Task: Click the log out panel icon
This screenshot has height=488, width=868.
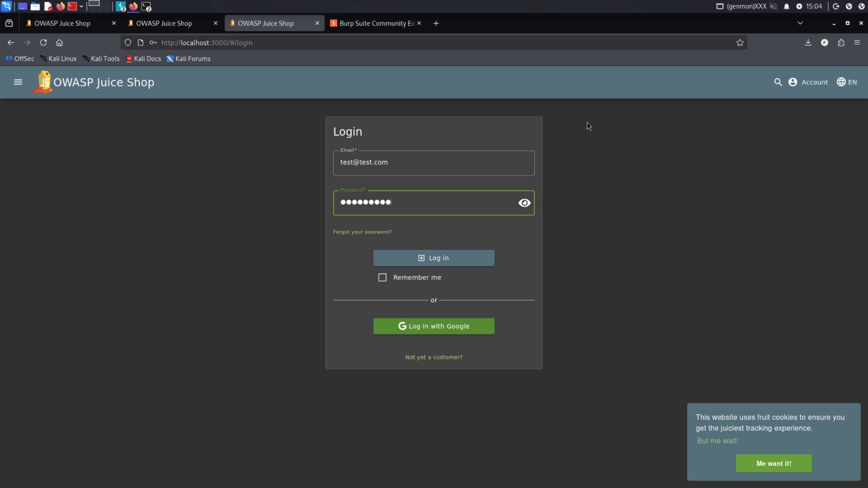Action: [836, 6]
